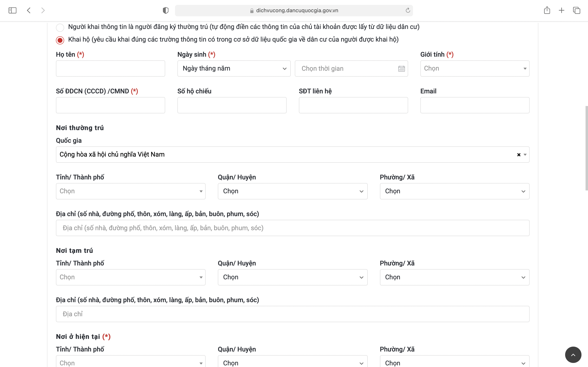Open the 'Ngày tháng năm' format dropdown
The width and height of the screenshot is (588, 367).
234,69
